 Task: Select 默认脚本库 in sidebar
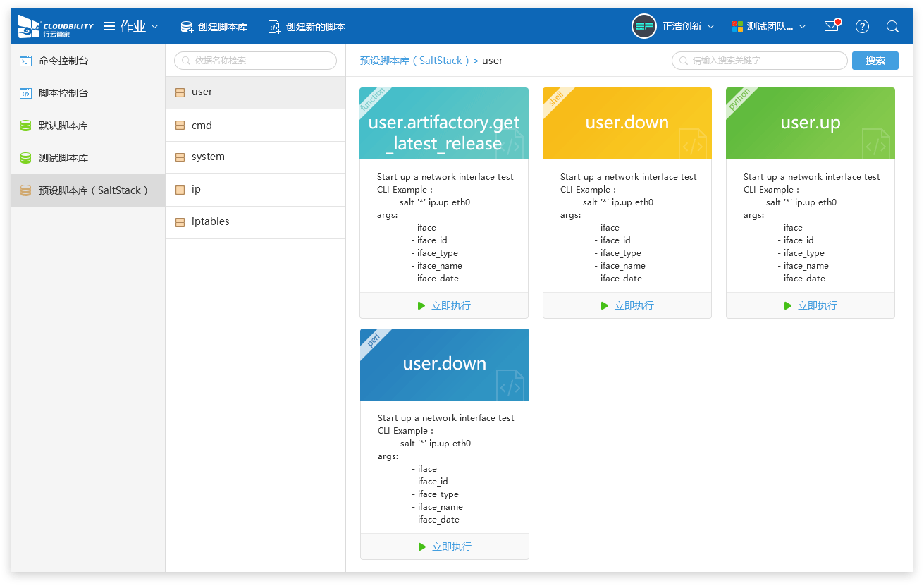pyautogui.click(x=63, y=126)
